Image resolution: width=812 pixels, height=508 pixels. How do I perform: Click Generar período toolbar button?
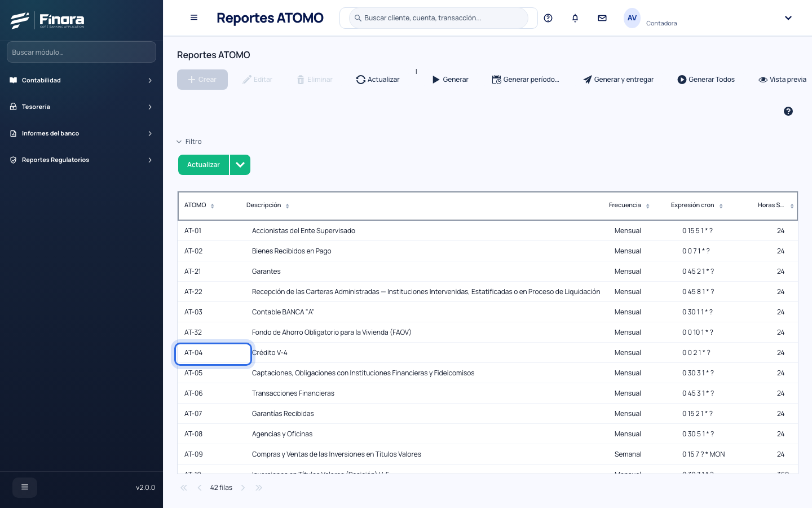tap(526, 80)
